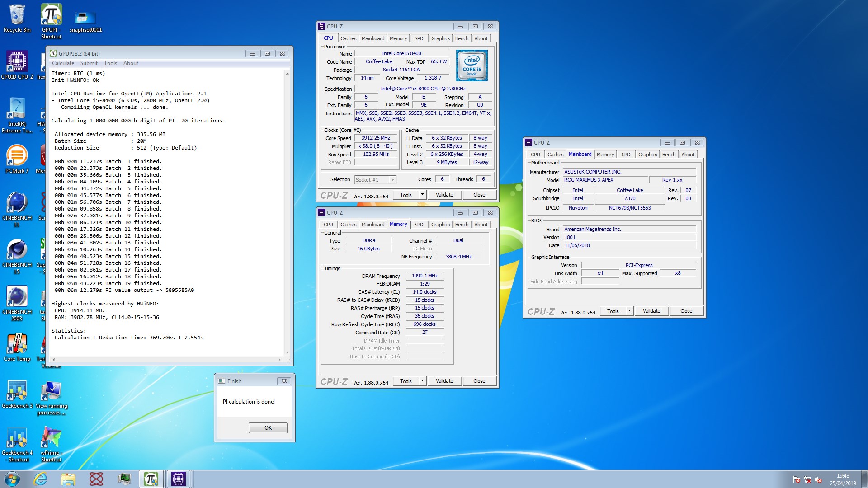Expand Tools dropdown arrow in Memory CPU-Z window
Image resolution: width=868 pixels, height=488 pixels.
coord(422,381)
